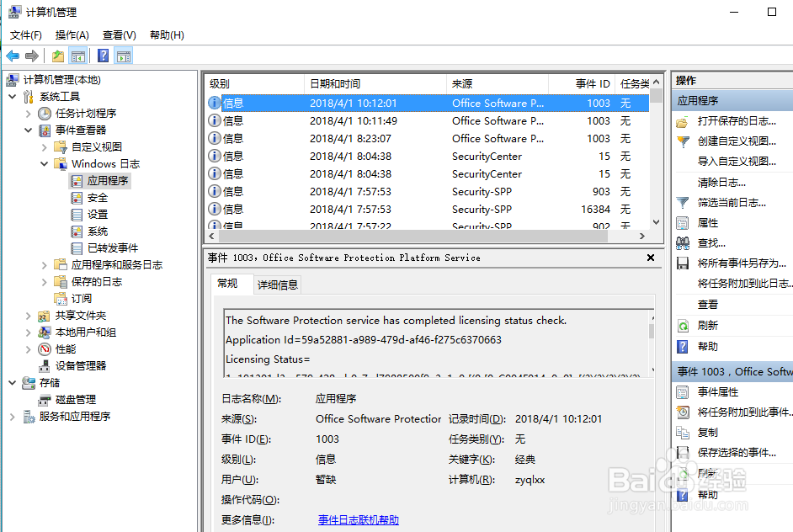Click the 查找 binoculars icon
The height and width of the screenshot is (532, 793).
[x=683, y=242]
